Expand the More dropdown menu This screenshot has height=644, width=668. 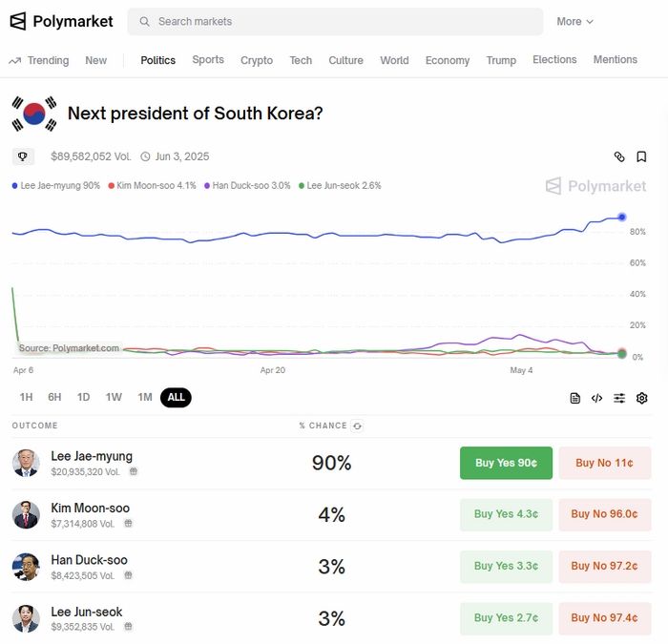(x=574, y=21)
